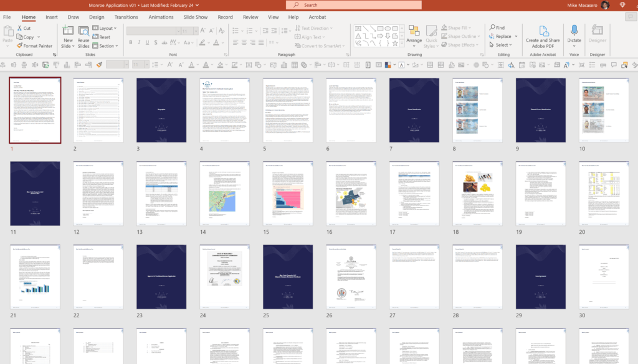Click the Section icon in Slides group
The height and width of the screenshot is (364, 638).
coord(95,46)
